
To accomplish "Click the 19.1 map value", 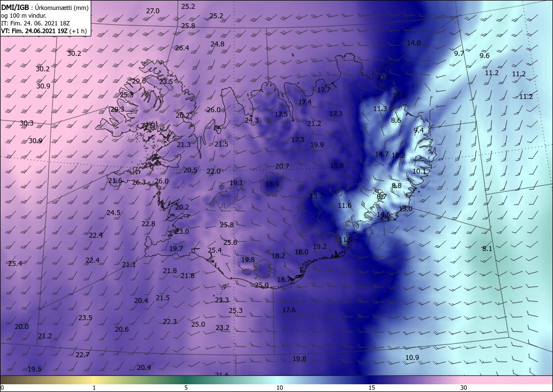I will pyautogui.click(x=236, y=182).
